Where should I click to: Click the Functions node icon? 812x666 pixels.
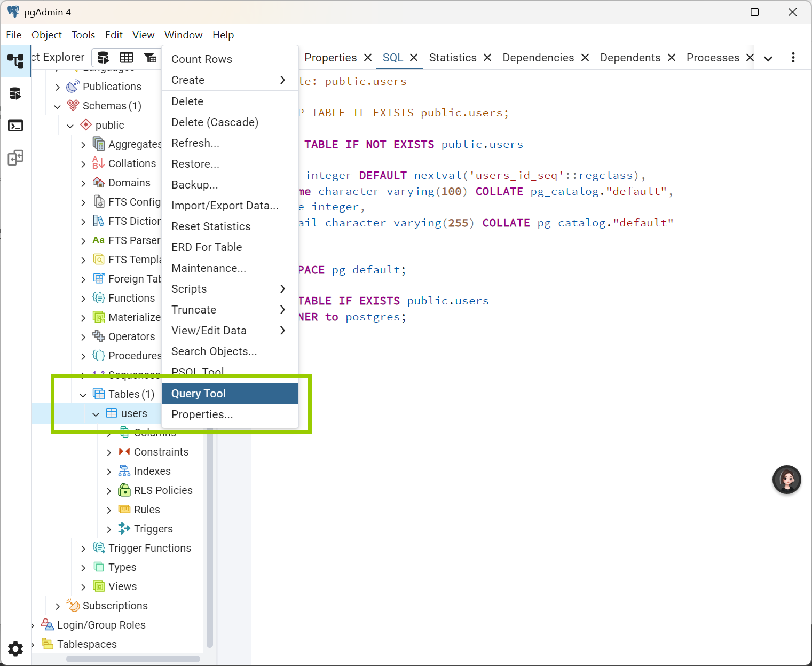tap(98, 298)
